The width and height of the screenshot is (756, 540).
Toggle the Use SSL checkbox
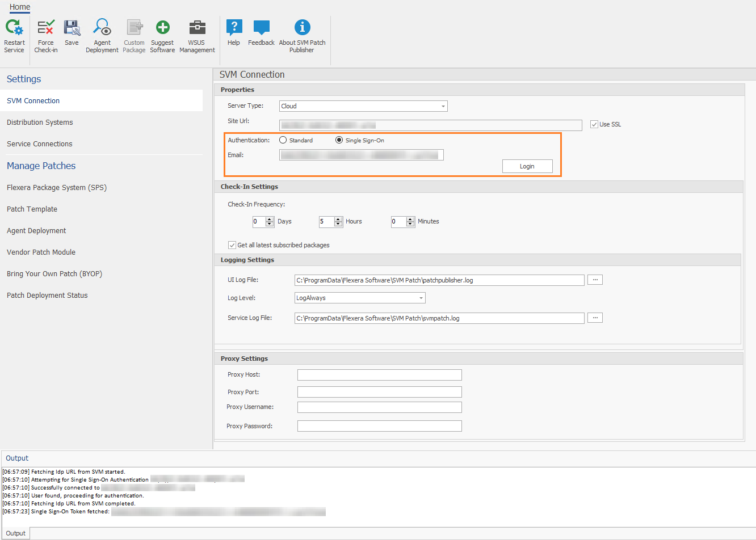594,124
